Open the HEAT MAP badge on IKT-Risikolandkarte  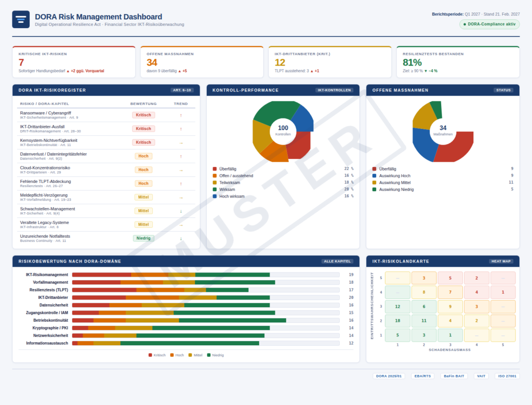pos(501,261)
